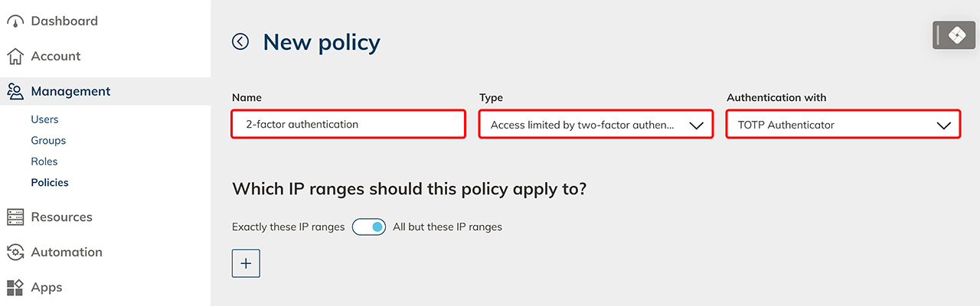Open the Users management page

44,119
